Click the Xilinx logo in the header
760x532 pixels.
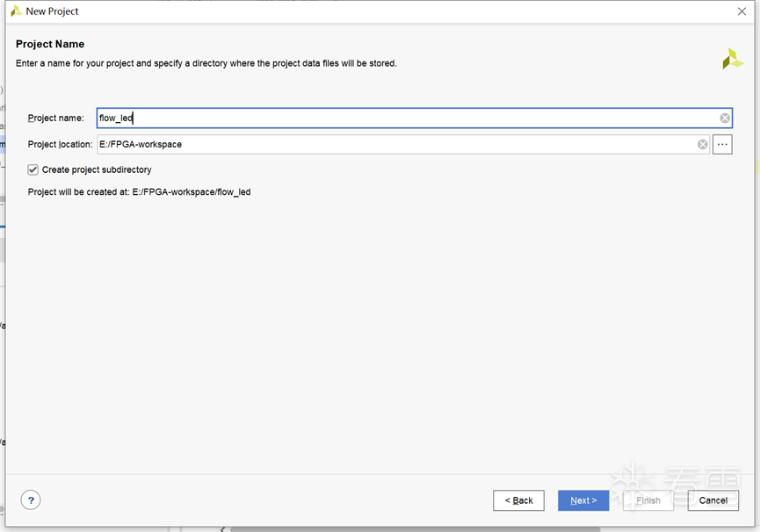(x=732, y=59)
